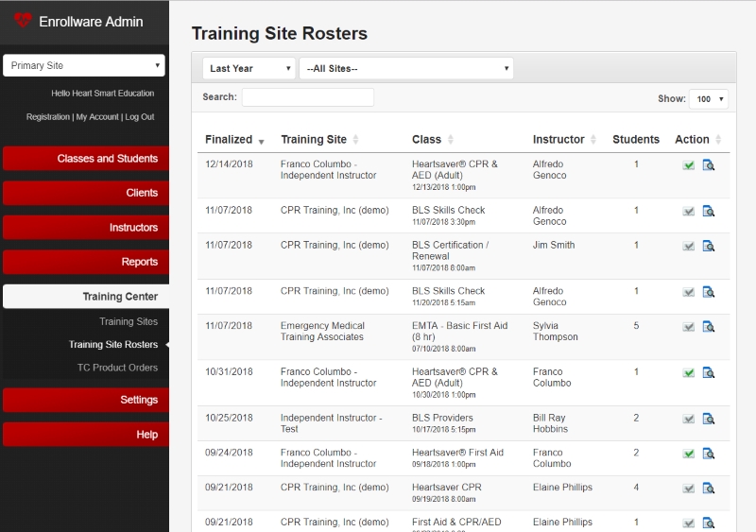Toggle approval checkmark for Sylvia Thompson's roster
This screenshot has height=532, width=756.
tap(689, 327)
